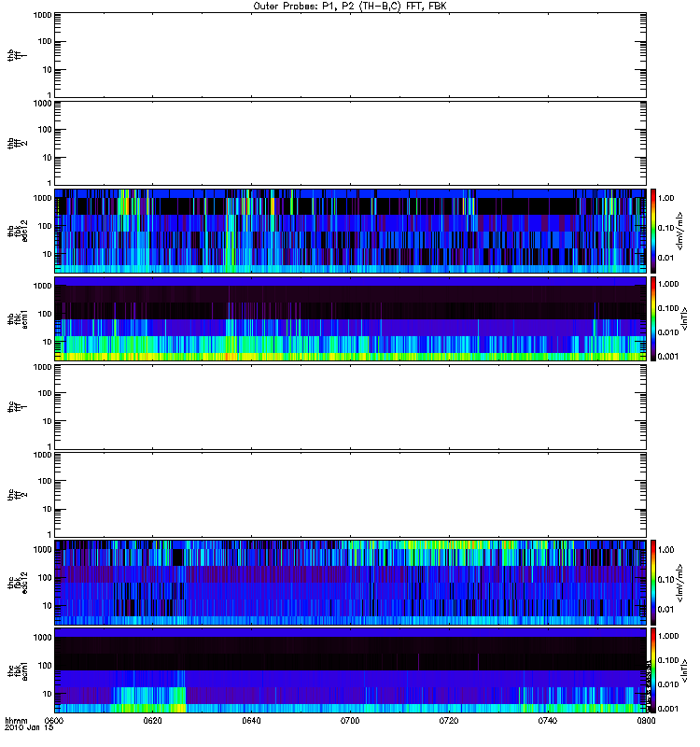Click '0.10' on the thc fbk edc12 colorbar
Screen dimensions: 700x747
[x=666, y=579]
